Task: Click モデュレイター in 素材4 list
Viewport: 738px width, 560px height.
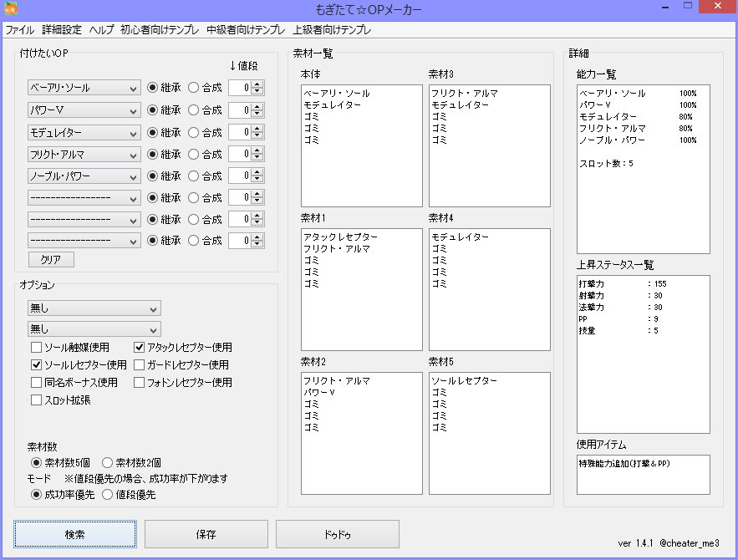Action: click(x=460, y=237)
